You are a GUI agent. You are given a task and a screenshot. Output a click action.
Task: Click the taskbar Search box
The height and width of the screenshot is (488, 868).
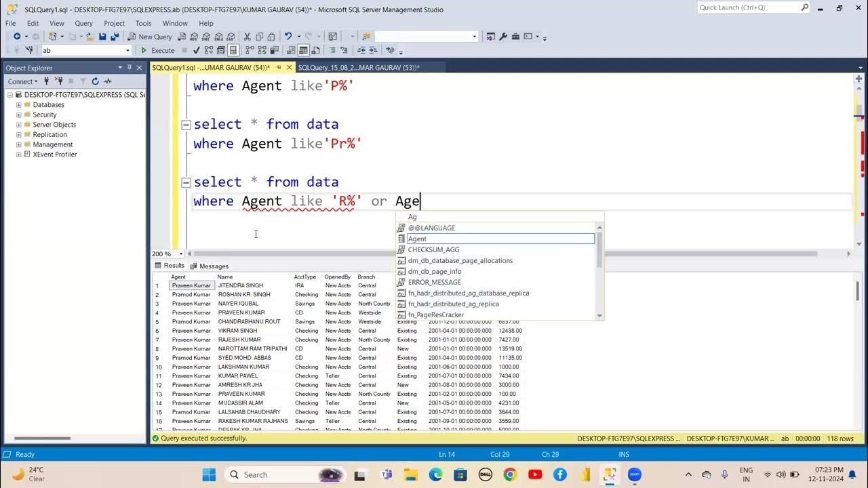[285, 474]
